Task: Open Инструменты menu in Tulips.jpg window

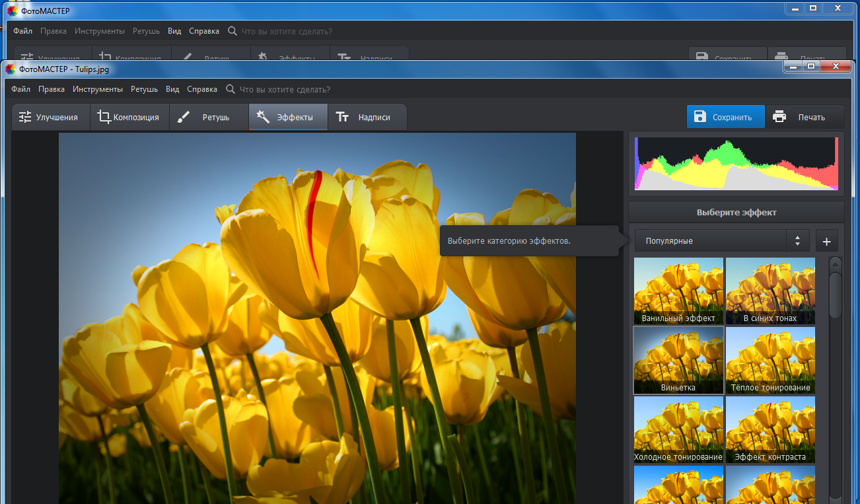Action: 98,89
